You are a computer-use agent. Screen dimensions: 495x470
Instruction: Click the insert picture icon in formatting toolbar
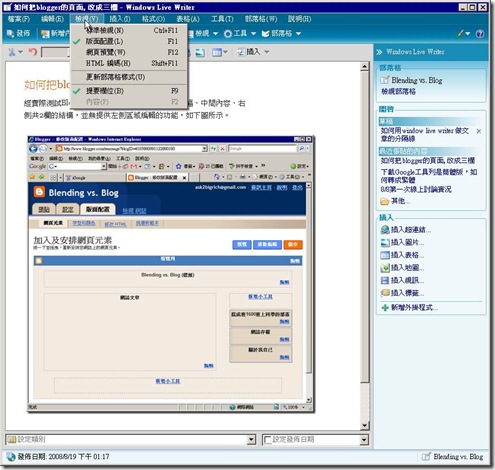tap(200, 52)
